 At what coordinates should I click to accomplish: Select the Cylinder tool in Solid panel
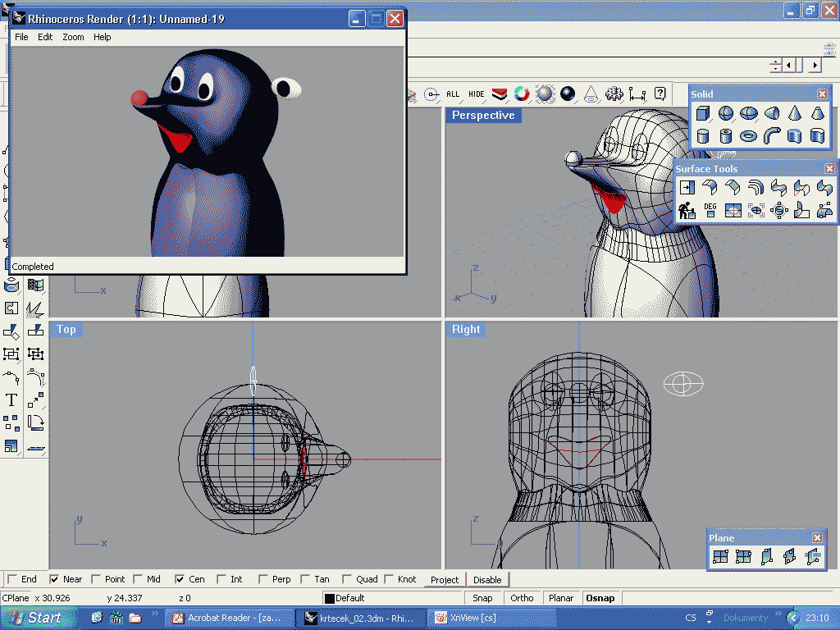(x=703, y=136)
